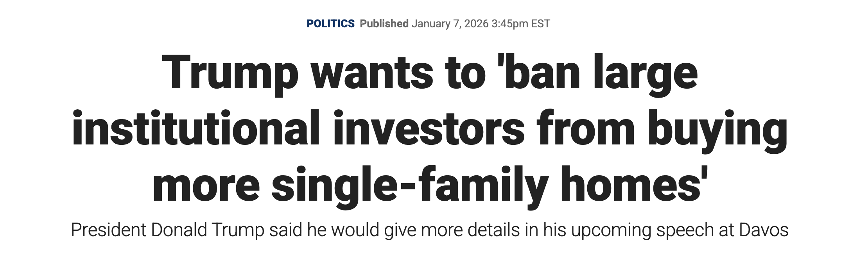Click the word "Trump" in headline
The width and height of the screenshot is (868, 253).
pos(230,73)
